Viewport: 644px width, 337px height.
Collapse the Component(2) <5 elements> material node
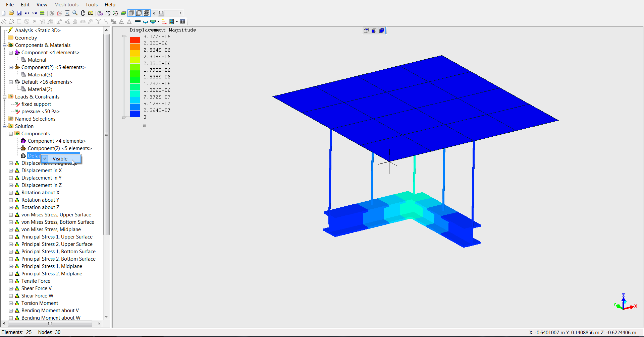pyautogui.click(x=11, y=67)
